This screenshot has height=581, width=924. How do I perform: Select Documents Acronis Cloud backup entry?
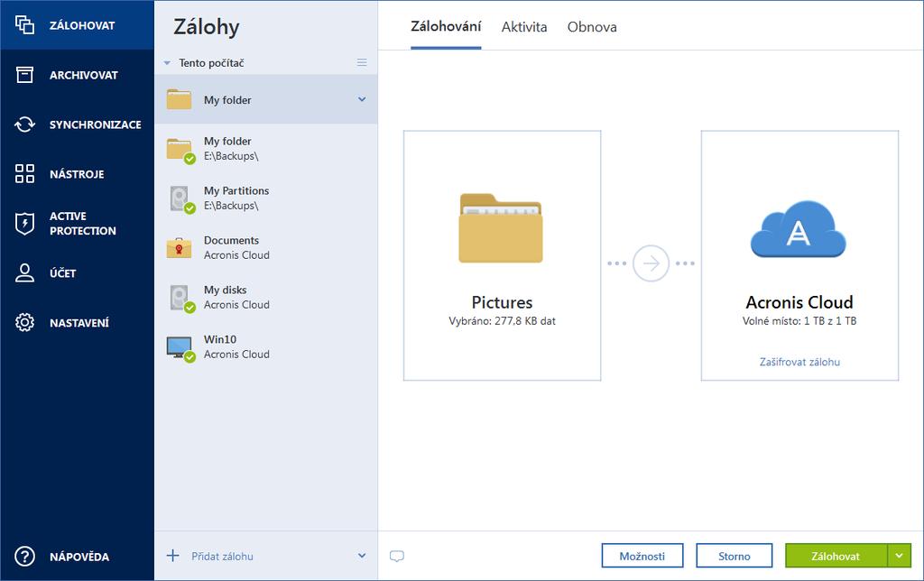click(x=266, y=248)
